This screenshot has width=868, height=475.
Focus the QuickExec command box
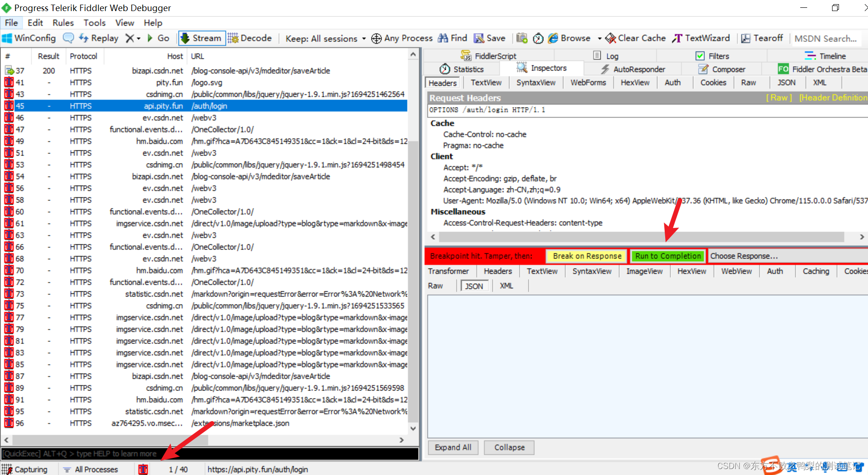pos(210,454)
